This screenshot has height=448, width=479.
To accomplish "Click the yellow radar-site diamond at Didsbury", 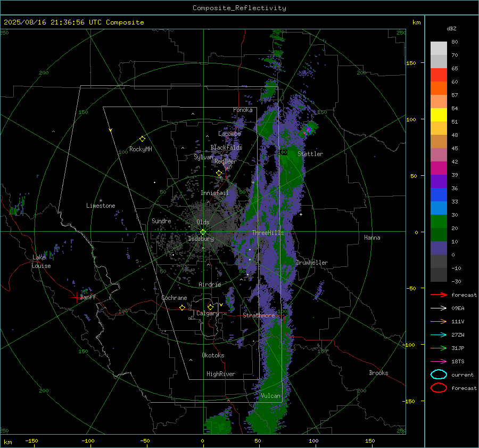I will [203, 232].
